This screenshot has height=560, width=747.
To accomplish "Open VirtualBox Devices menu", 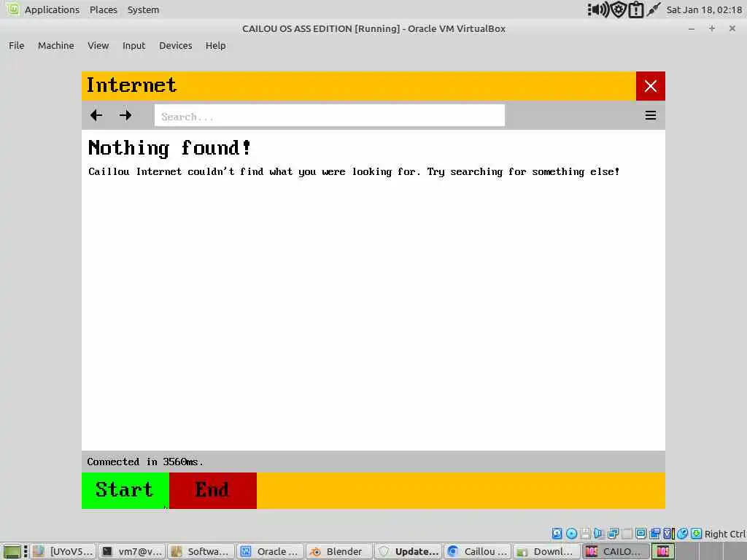I will (x=176, y=46).
